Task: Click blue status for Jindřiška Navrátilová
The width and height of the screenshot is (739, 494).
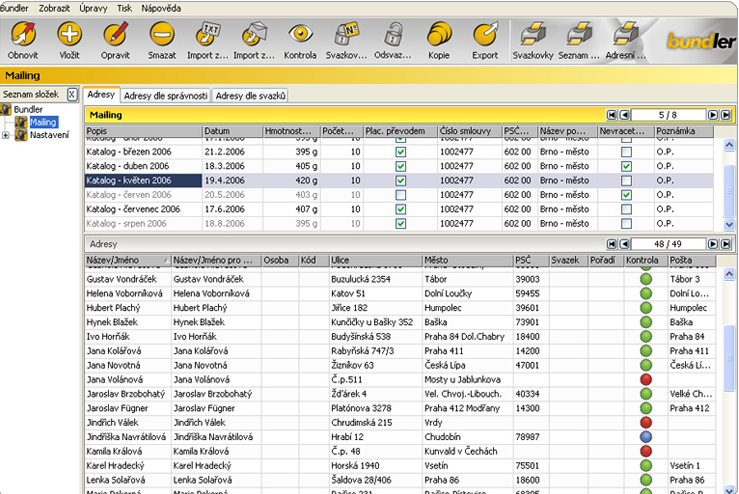Action: point(646,436)
